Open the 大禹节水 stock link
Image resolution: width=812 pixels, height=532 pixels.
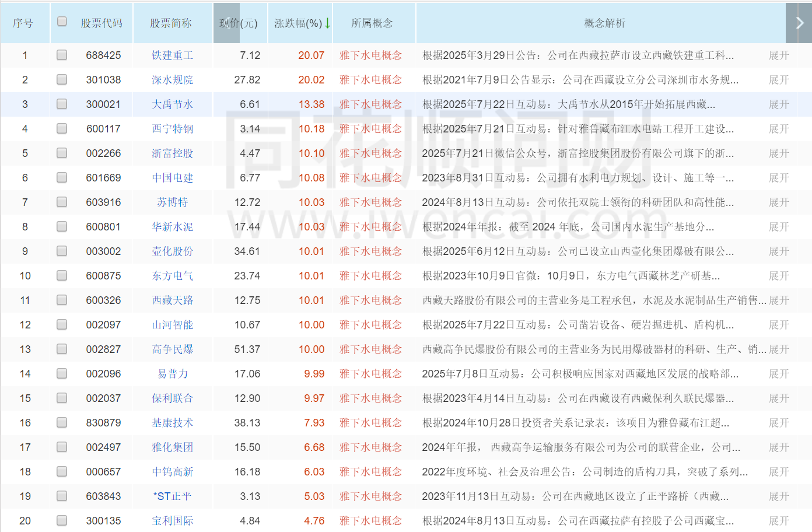click(172, 104)
